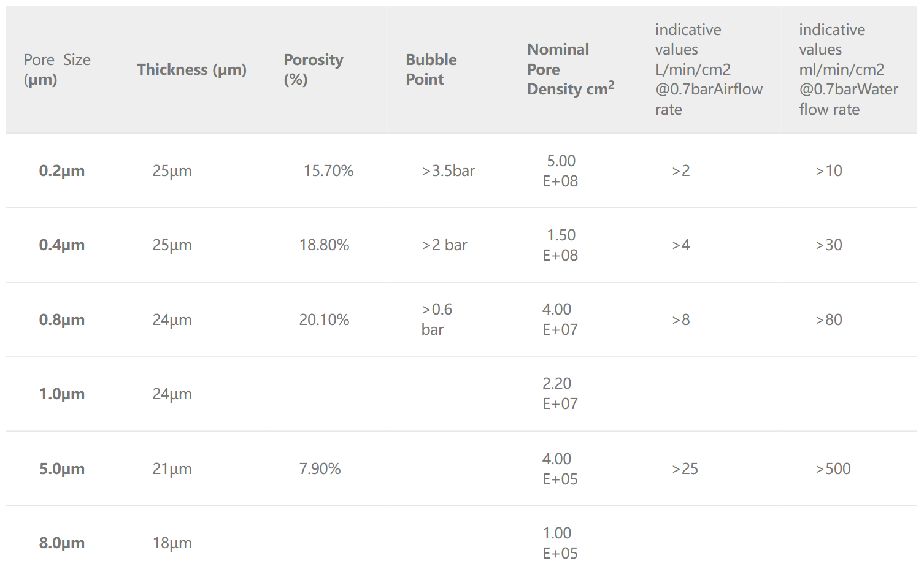This screenshot has width=924, height=569.
Task: Select the 7.90% porosity value
Action: [320, 468]
